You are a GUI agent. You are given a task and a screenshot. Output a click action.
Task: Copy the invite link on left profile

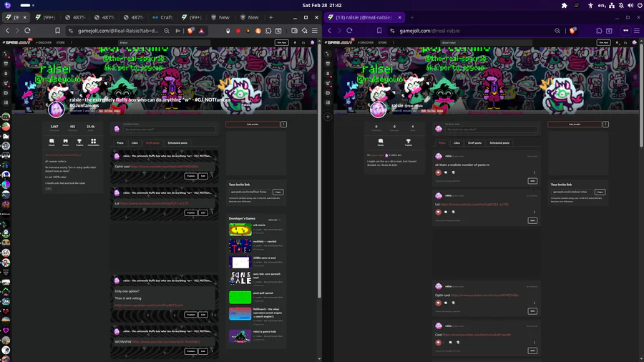pyautogui.click(x=278, y=192)
